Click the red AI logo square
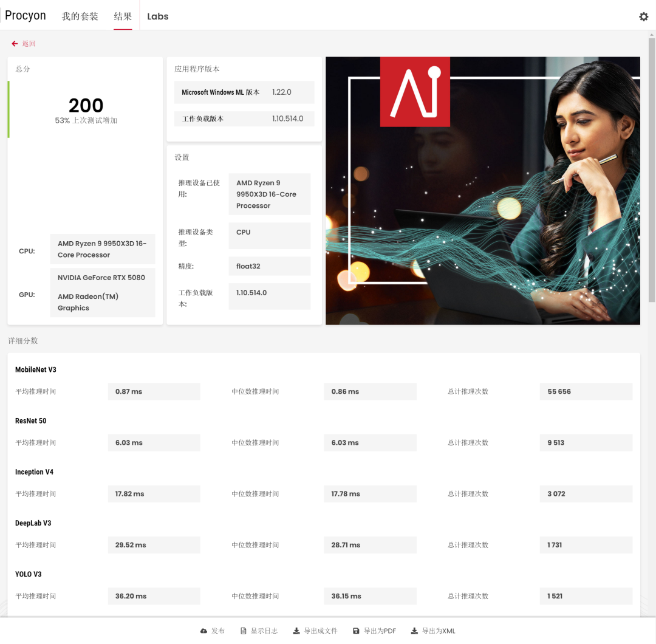 (415, 92)
